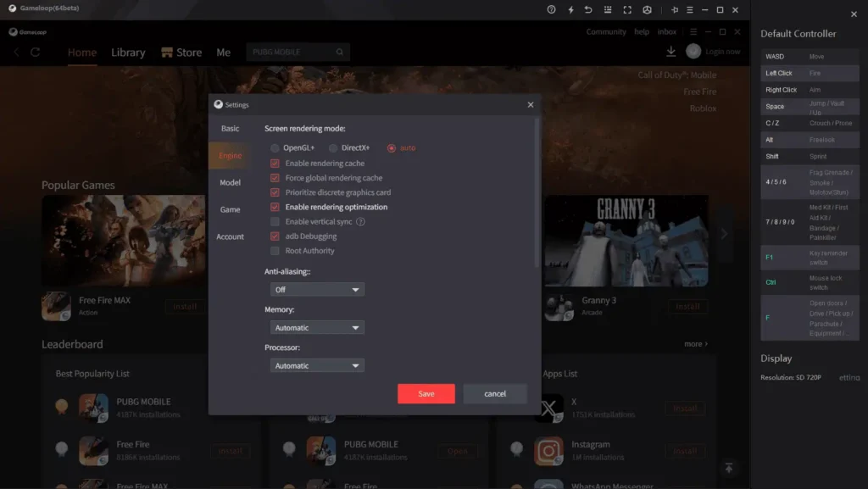Switch to the Library tab

tap(128, 53)
